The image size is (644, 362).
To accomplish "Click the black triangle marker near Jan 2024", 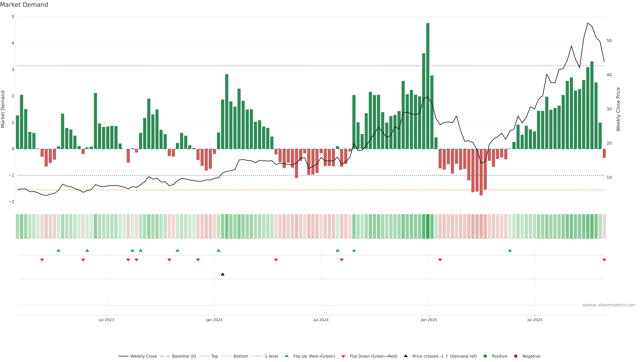I will [x=223, y=274].
